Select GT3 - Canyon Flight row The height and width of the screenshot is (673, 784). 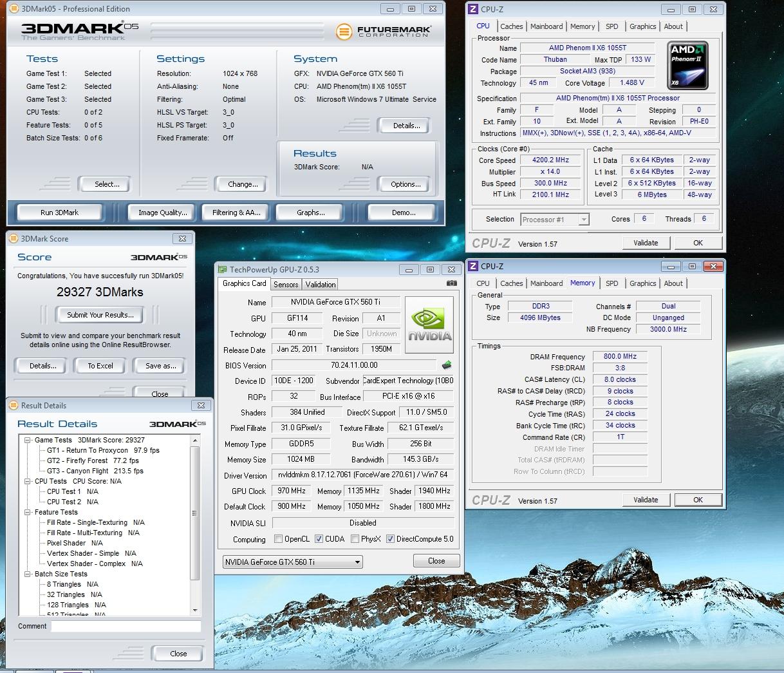click(x=95, y=471)
